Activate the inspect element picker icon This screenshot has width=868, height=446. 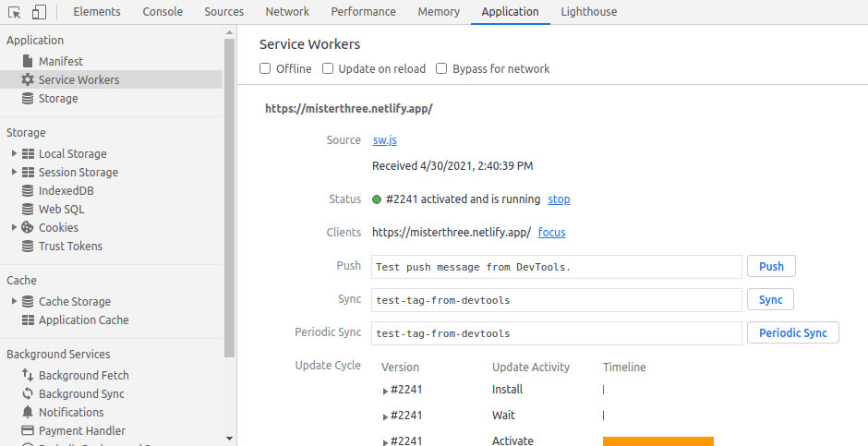pyautogui.click(x=15, y=12)
